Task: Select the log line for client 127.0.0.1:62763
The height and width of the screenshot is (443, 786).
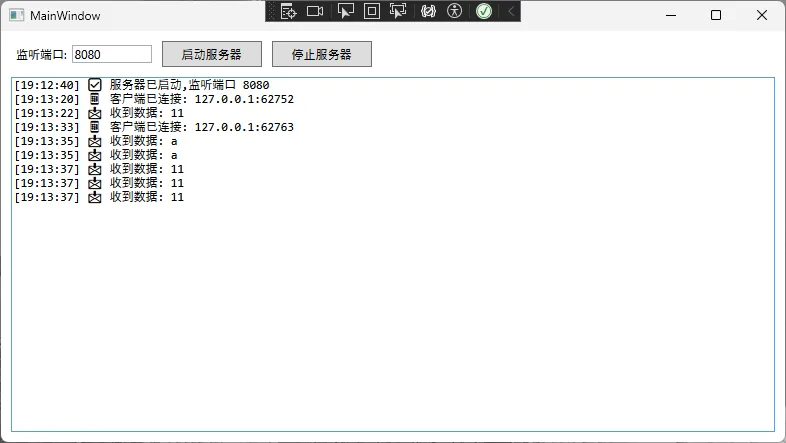Action: [x=200, y=127]
